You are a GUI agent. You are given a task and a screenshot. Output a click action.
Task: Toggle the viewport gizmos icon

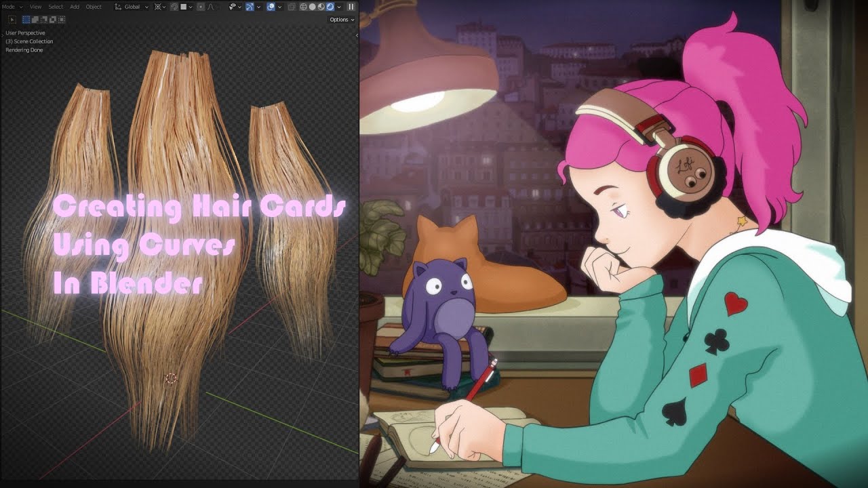250,7
